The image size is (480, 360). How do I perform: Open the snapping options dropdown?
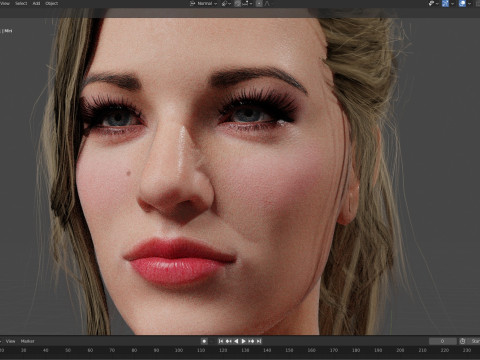(x=247, y=3)
